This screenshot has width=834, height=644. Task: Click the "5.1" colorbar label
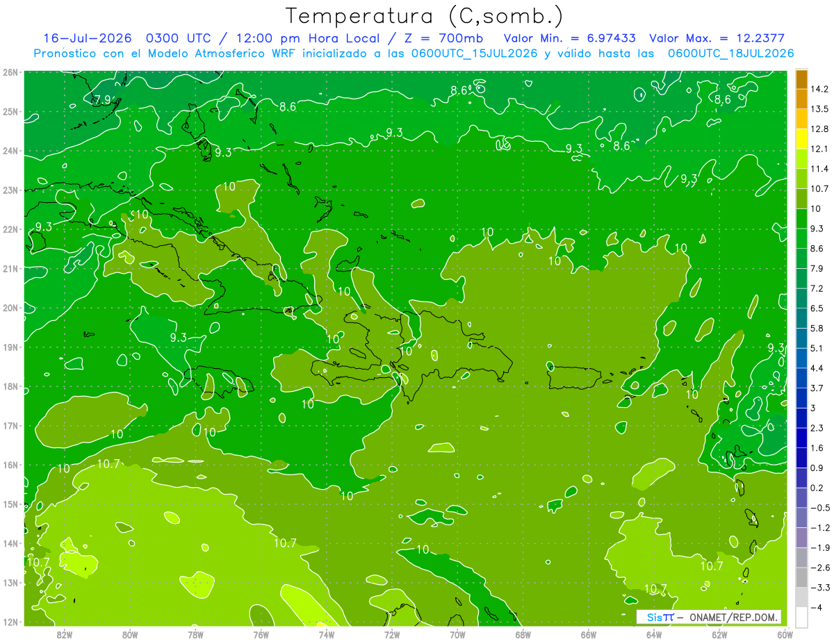click(x=818, y=348)
